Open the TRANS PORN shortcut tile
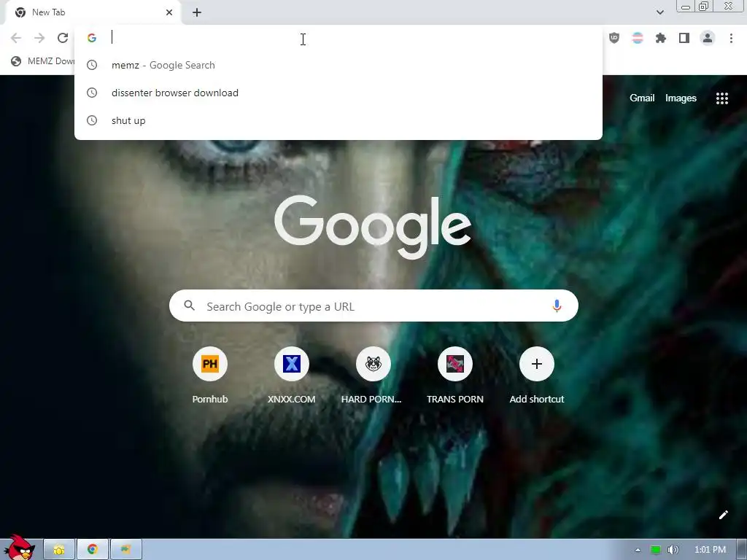This screenshot has height=560, width=747. coord(455,376)
